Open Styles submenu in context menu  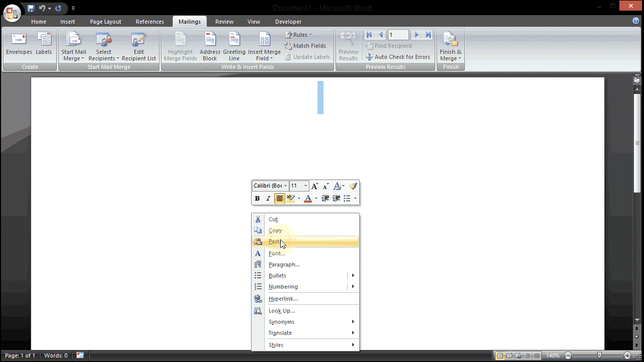coord(305,345)
